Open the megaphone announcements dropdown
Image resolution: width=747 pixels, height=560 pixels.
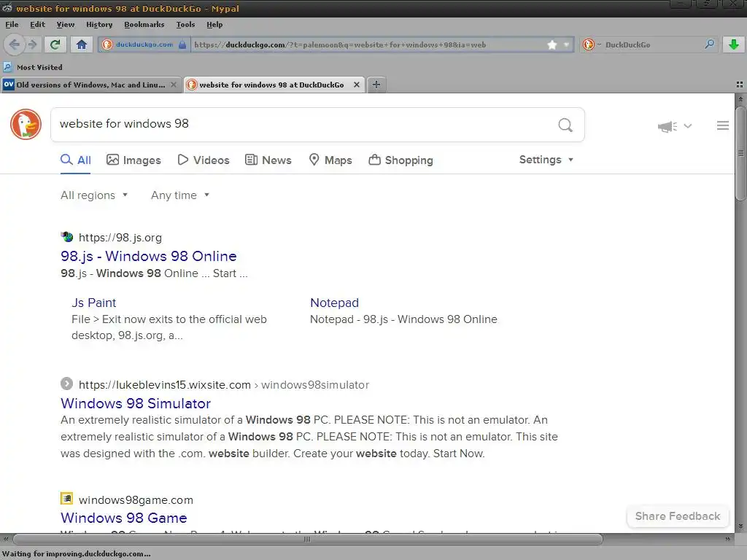pos(674,126)
